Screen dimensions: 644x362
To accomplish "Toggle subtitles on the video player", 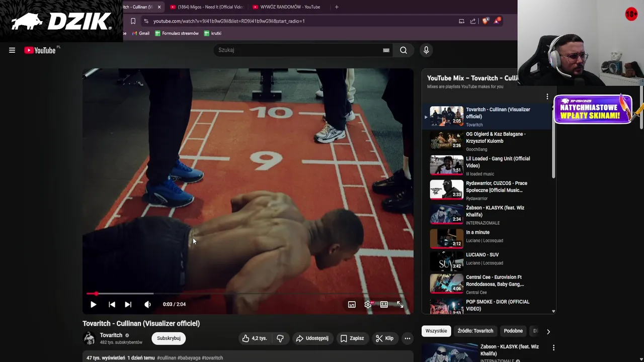I will (352, 305).
